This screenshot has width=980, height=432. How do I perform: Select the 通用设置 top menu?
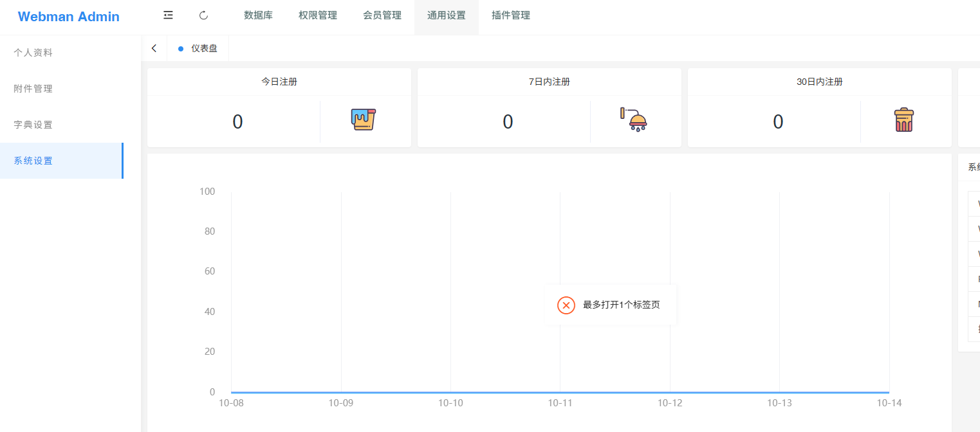[447, 15]
